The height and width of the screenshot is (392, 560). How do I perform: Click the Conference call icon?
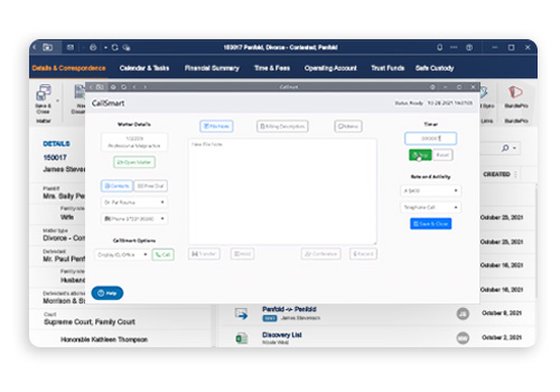click(x=321, y=254)
